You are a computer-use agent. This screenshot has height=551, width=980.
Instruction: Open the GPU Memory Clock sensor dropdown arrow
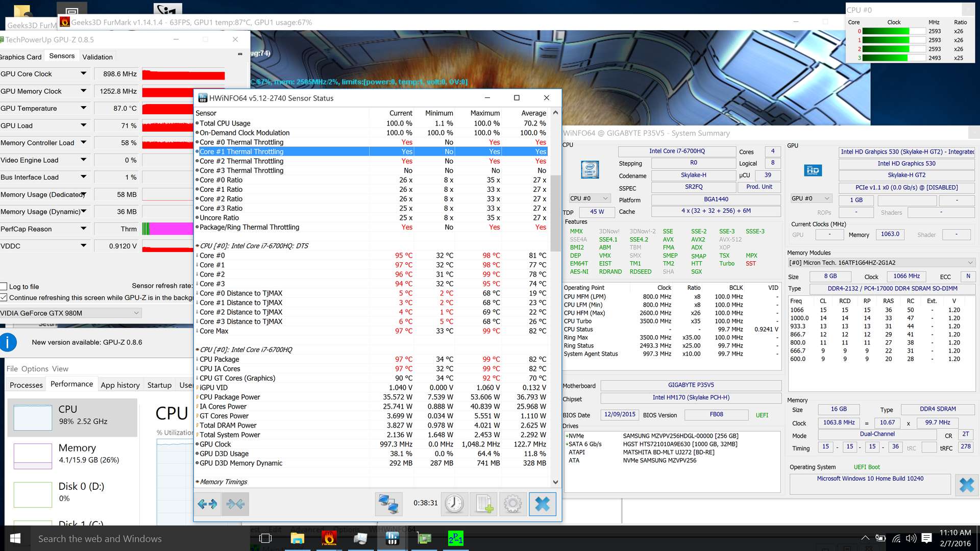click(83, 91)
